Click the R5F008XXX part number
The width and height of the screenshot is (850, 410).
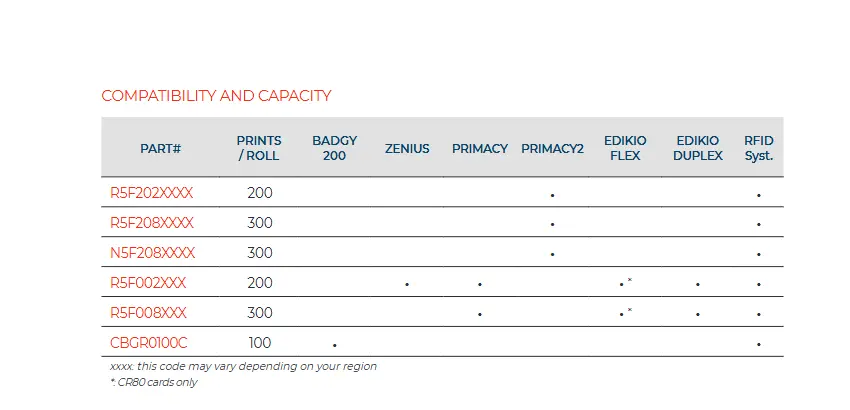click(148, 313)
